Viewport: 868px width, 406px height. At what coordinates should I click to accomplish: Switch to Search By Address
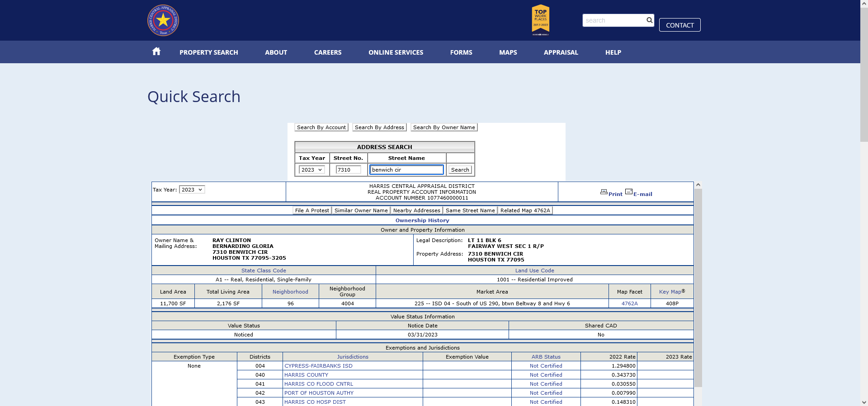click(379, 127)
